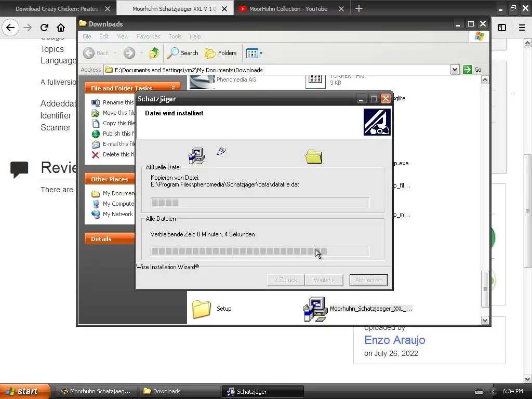Viewport: 532px width, 399px height.
Task: Click the Go button
Action: click(x=473, y=70)
